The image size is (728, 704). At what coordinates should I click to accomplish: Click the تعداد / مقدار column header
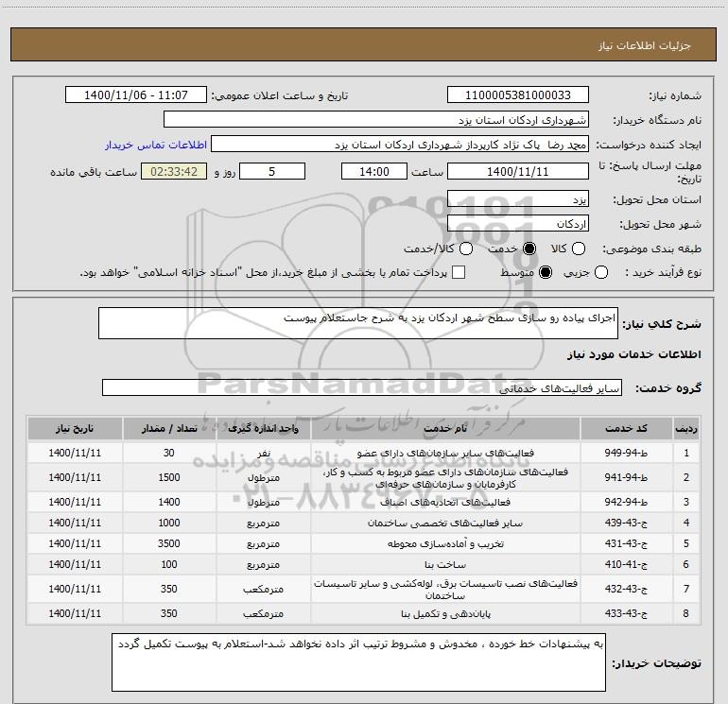pyautogui.click(x=169, y=428)
